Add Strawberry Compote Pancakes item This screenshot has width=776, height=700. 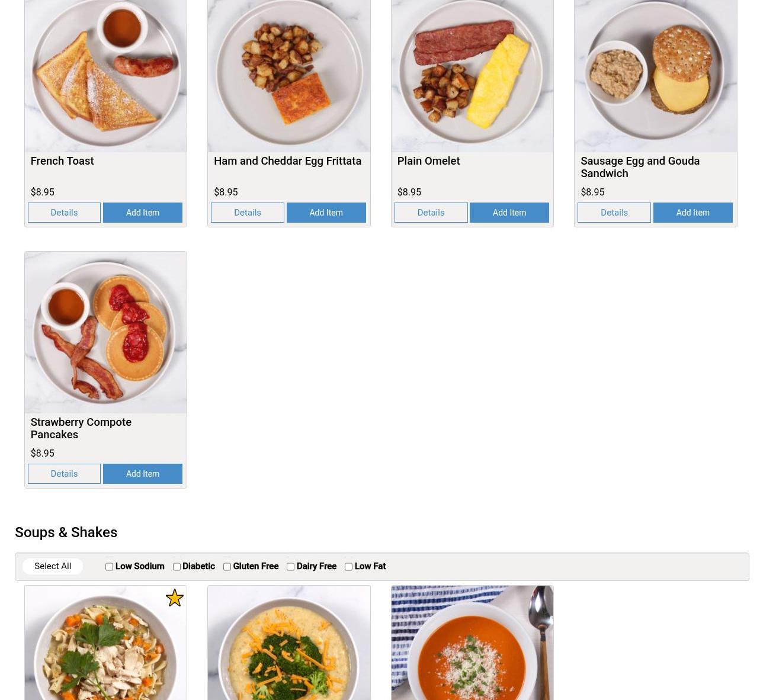click(143, 474)
